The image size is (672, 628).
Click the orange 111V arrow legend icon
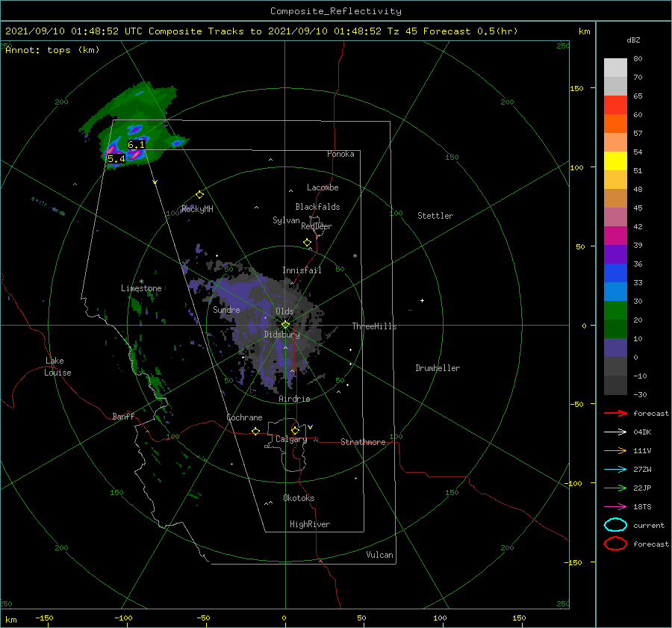615,450
